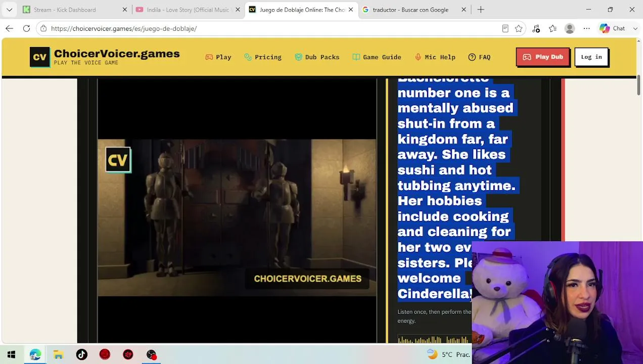Close the Juego de Doblaje tab
This screenshot has height=364, width=643.
350,10
